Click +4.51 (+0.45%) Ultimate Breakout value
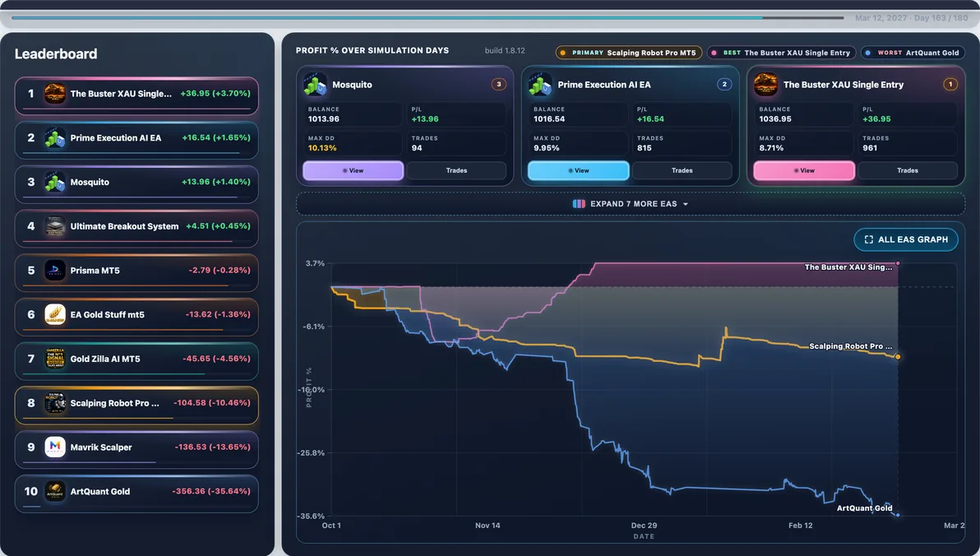The width and height of the screenshot is (980, 556). click(218, 226)
